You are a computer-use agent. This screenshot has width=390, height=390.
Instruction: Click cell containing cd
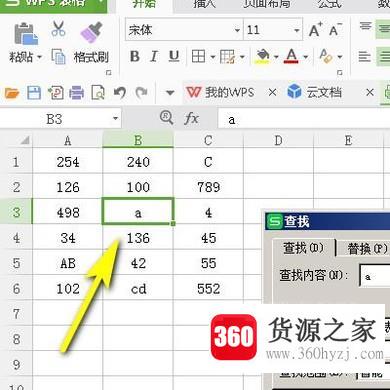click(138, 289)
